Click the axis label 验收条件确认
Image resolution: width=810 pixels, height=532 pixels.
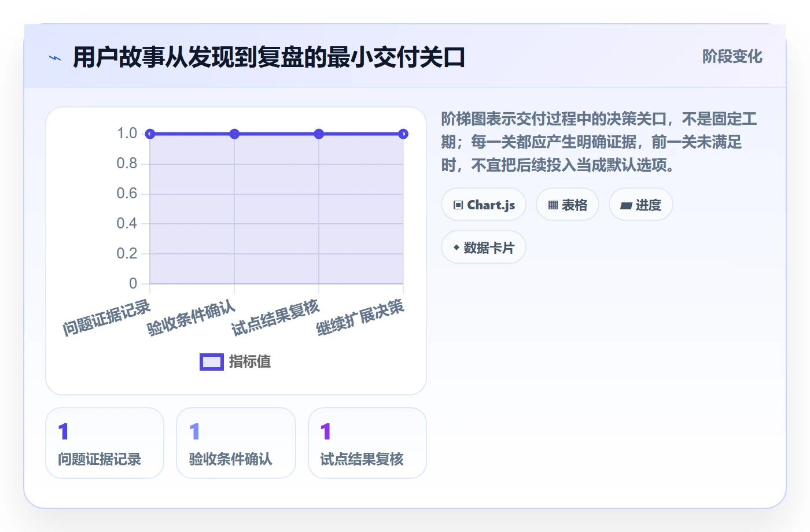pyautogui.click(x=191, y=317)
